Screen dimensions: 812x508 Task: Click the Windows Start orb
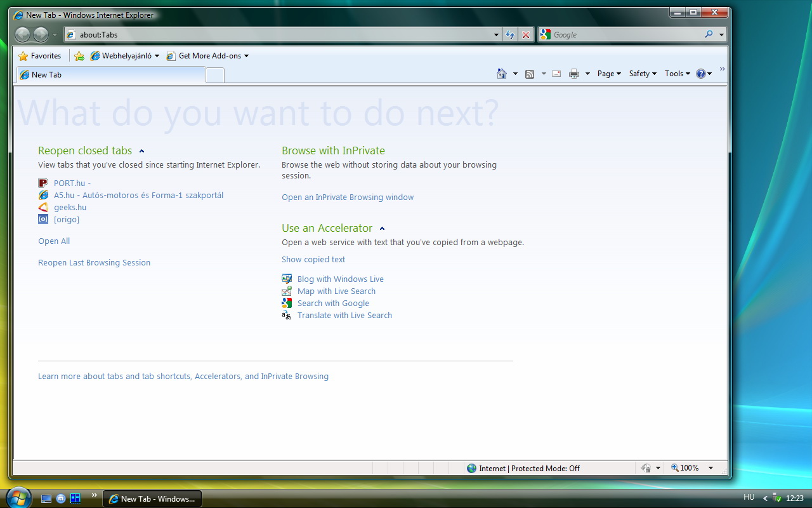[18, 497]
